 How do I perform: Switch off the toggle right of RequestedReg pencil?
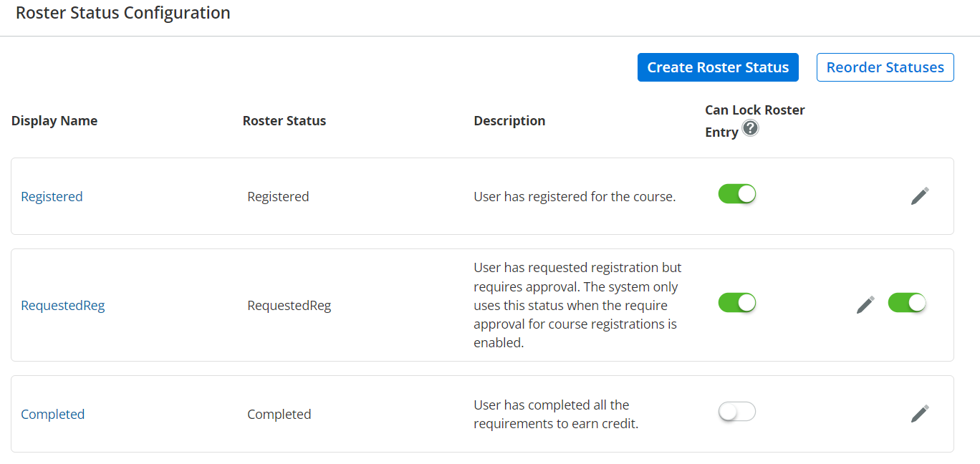[x=907, y=303]
